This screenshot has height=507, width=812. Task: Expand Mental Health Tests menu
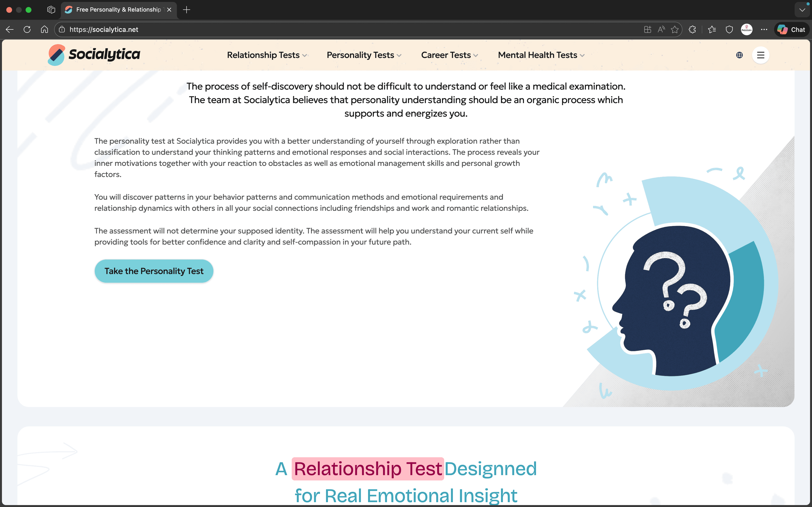tap(541, 55)
